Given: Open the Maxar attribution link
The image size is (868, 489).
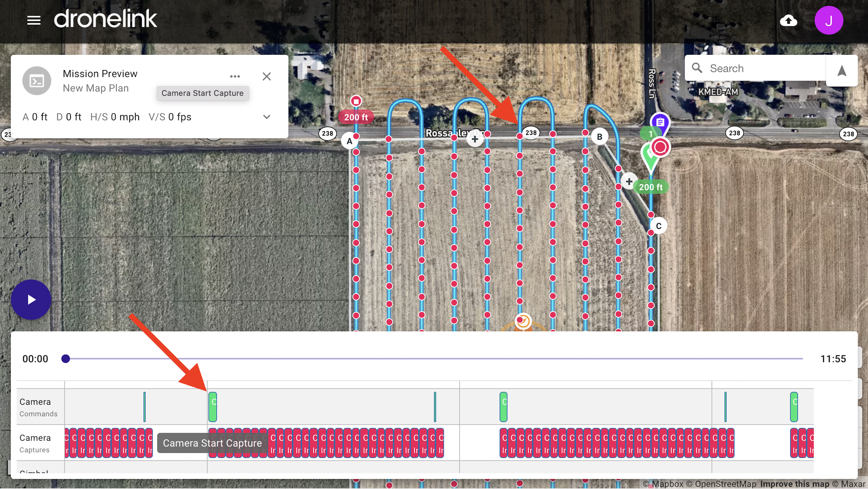Looking at the screenshot, I should tap(849, 484).
